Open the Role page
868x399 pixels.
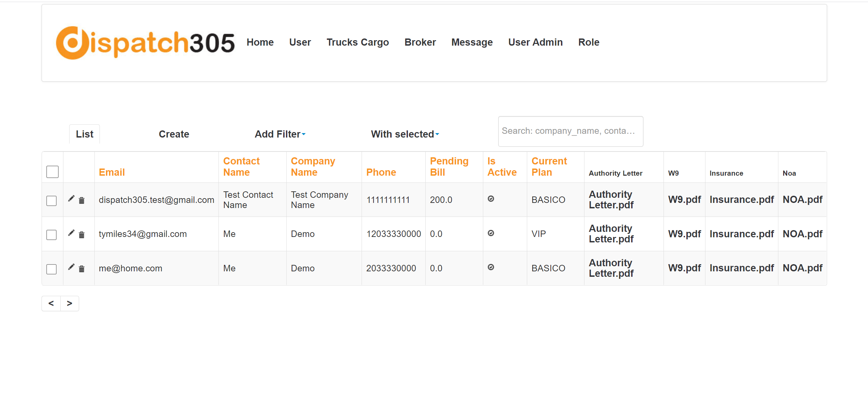[589, 42]
